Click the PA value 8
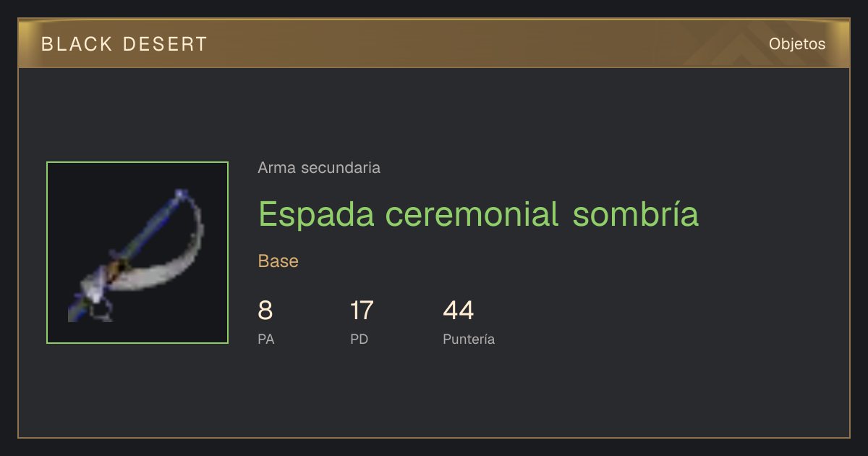Viewport: 868px width, 456px height. pos(265,311)
